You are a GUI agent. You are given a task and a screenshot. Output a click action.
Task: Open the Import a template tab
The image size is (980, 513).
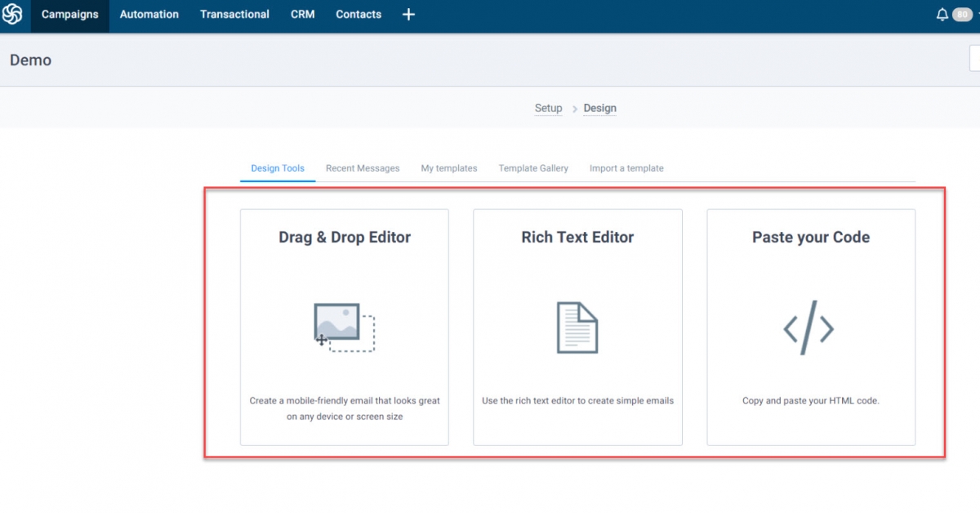click(626, 168)
